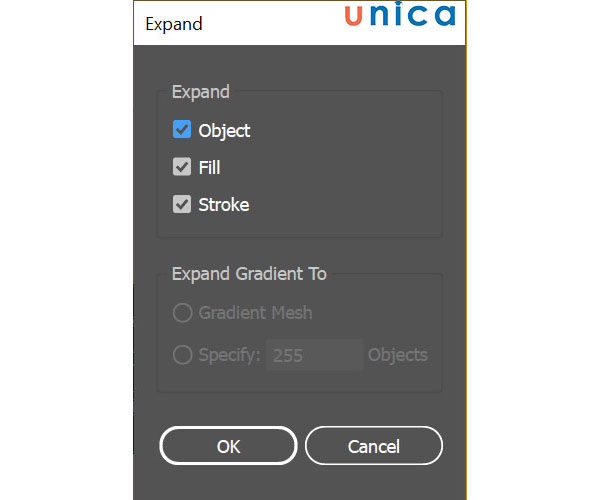600x500 pixels.
Task: Click the 255 objects count field
Action: 314,355
